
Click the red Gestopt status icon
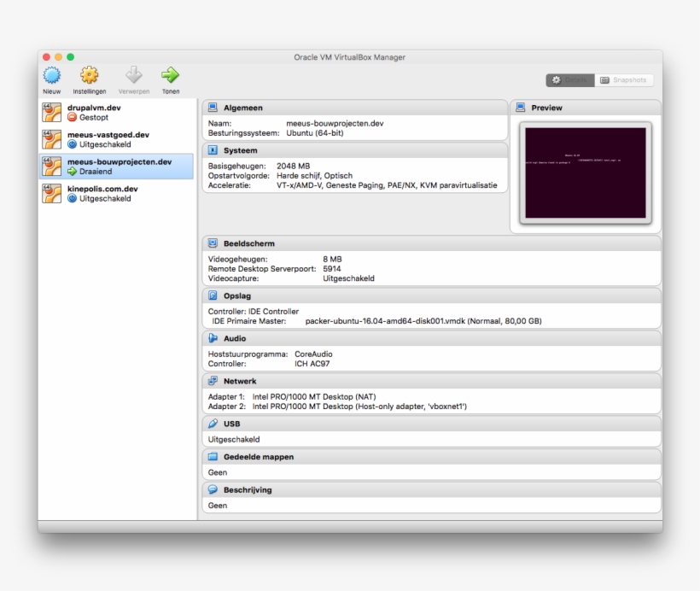[x=73, y=117]
